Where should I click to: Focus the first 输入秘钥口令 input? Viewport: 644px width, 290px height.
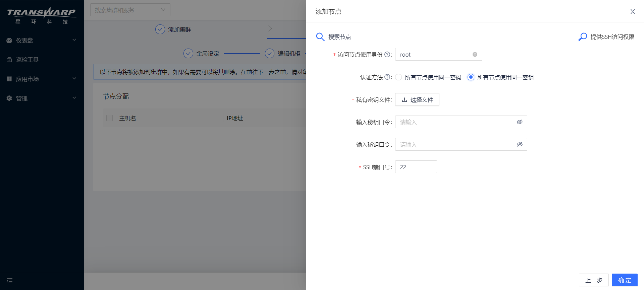(x=461, y=122)
